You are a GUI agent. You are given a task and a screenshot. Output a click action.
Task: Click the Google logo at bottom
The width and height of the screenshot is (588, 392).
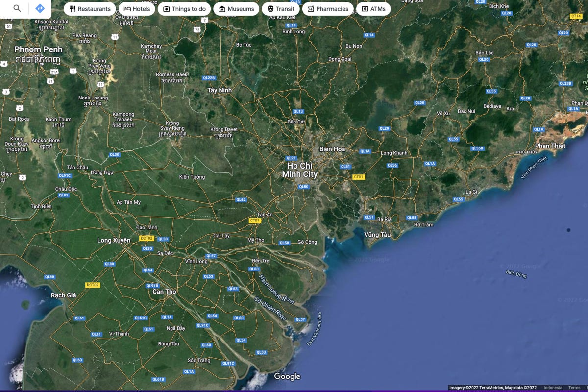pos(287,376)
